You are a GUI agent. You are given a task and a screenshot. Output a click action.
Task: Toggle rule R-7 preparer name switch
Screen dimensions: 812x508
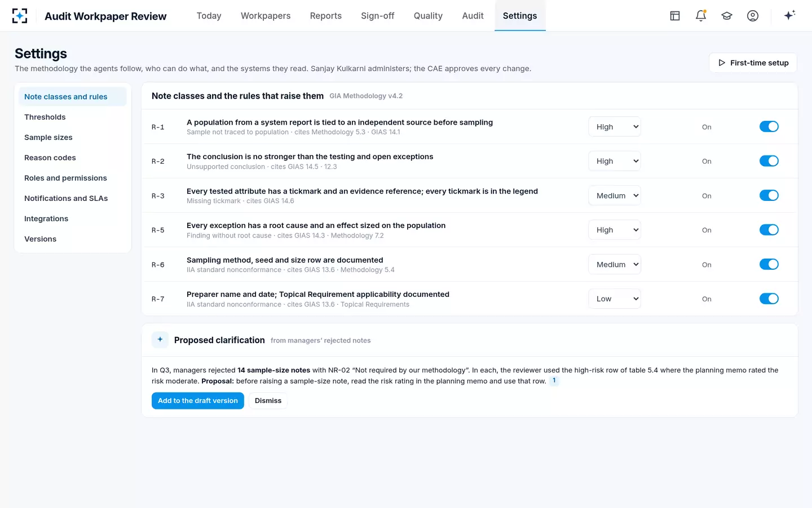click(769, 299)
